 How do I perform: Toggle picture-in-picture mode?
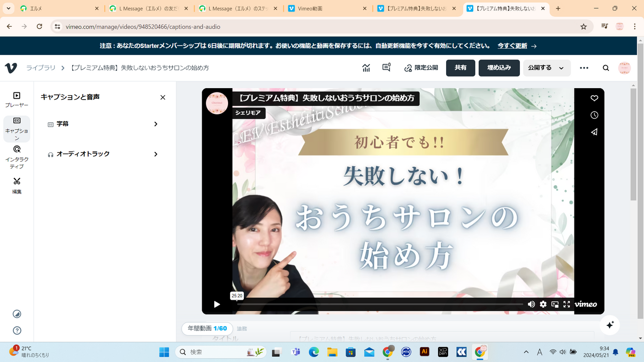click(x=555, y=304)
